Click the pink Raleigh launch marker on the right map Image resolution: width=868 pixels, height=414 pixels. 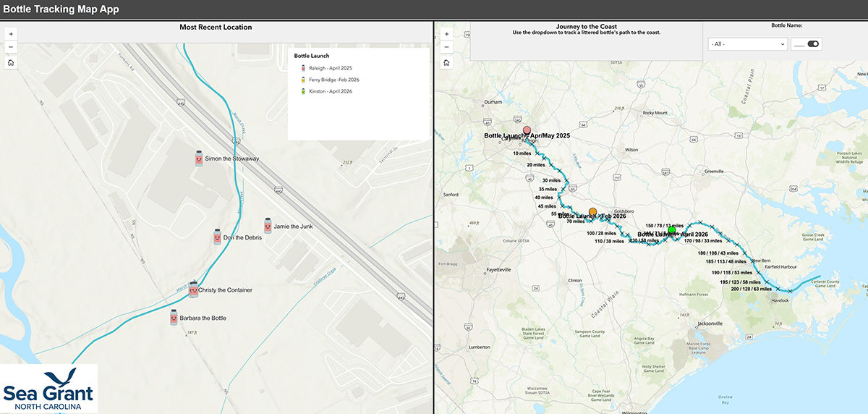click(527, 130)
